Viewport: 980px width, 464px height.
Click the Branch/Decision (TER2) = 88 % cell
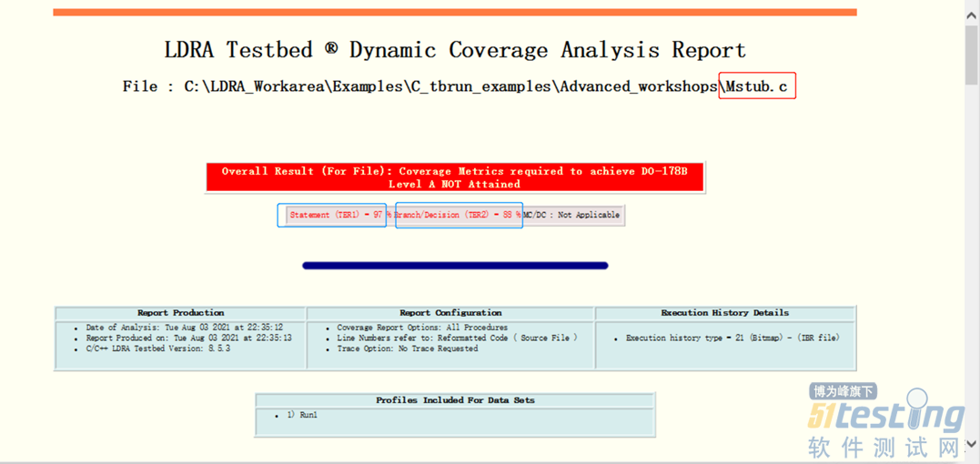[x=458, y=216]
